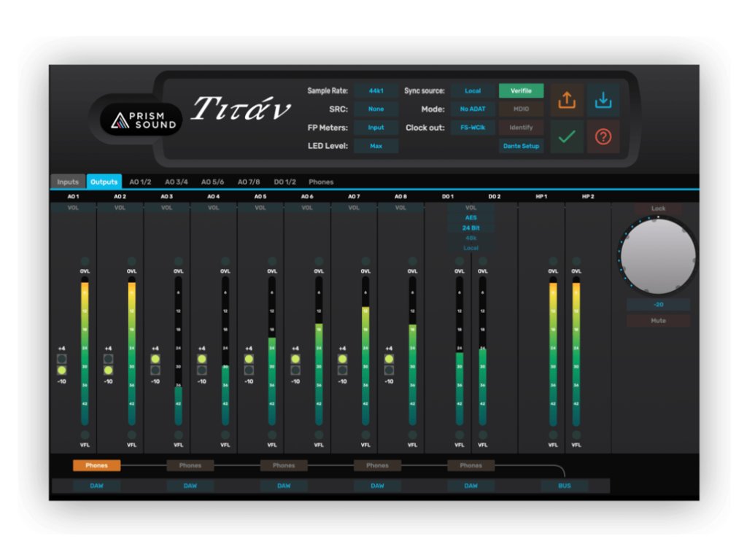Click the HP 1 level meter
747x560 pixels.
click(x=553, y=351)
